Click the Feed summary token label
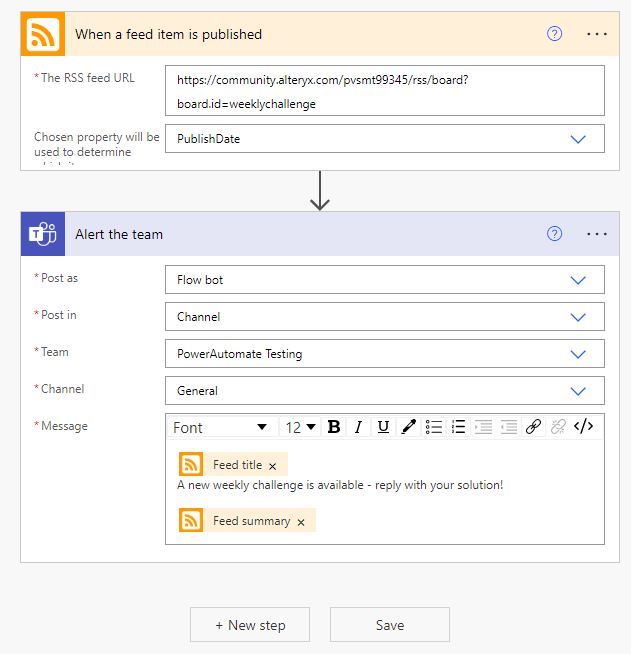The height and width of the screenshot is (654, 631). 251,521
